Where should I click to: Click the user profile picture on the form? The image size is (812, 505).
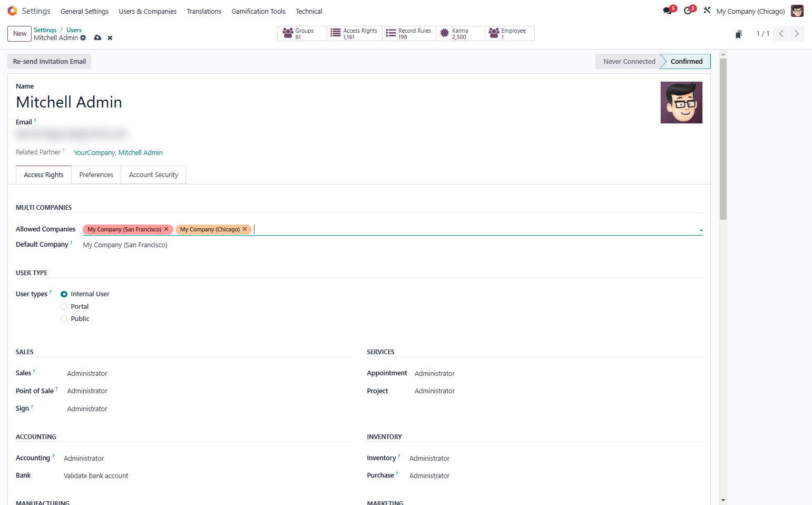[681, 102]
